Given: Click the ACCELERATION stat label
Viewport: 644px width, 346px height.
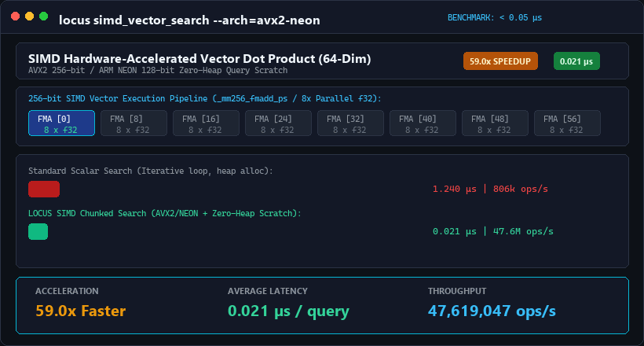Looking at the screenshot, I should tap(67, 291).
